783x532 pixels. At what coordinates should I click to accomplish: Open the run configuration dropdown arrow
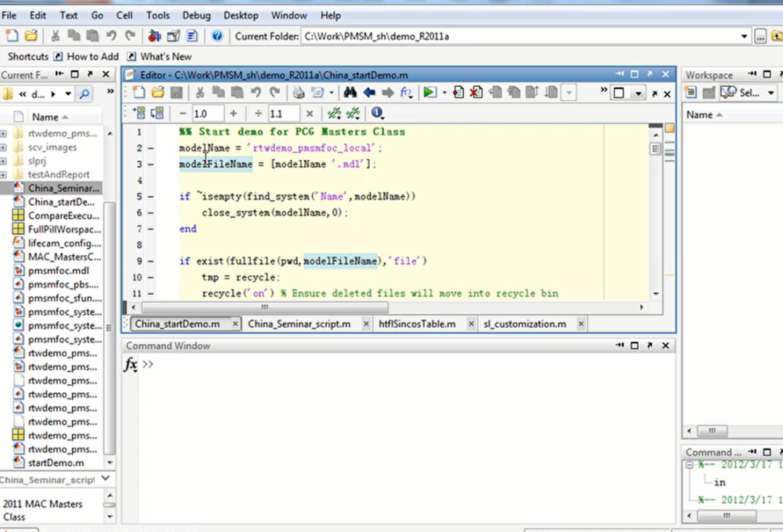(x=444, y=93)
